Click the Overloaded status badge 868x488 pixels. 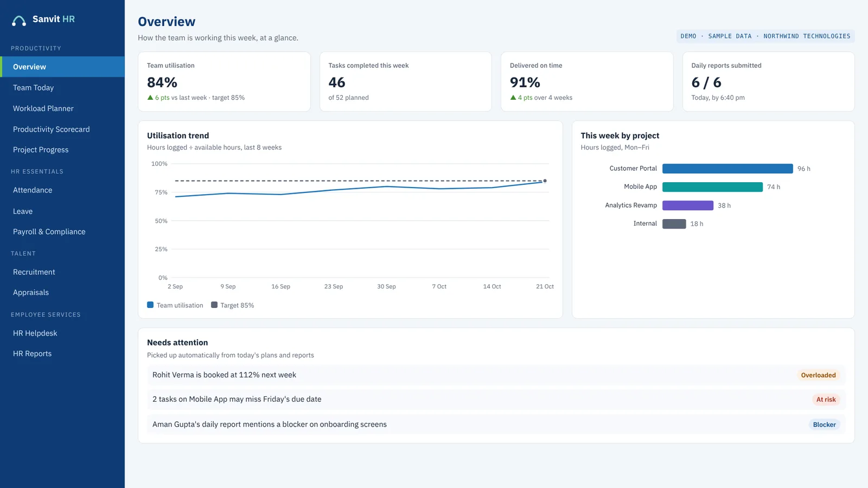(x=818, y=375)
